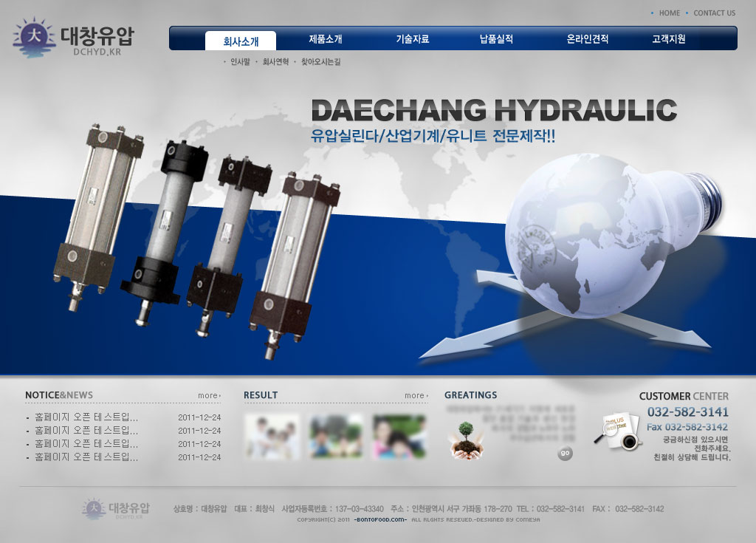Screen dimensions: 756x543
Task: Go to the 기술자료 menu
Action: point(412,39)
